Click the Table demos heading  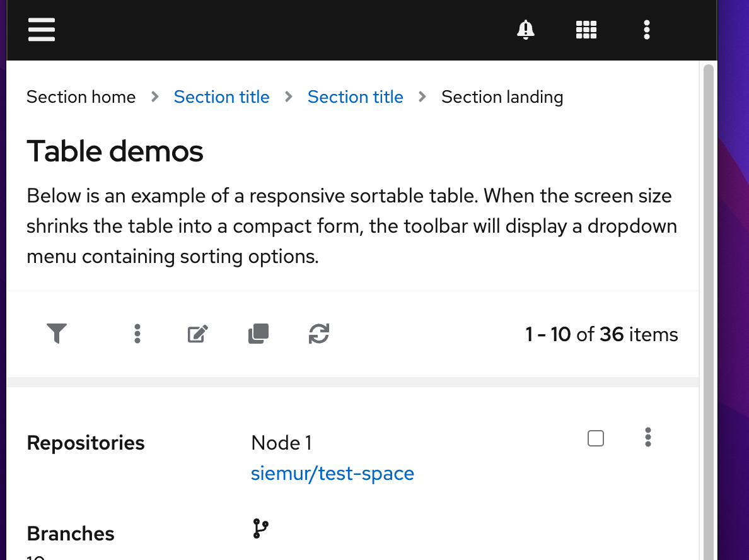click(x=115, y=151)
